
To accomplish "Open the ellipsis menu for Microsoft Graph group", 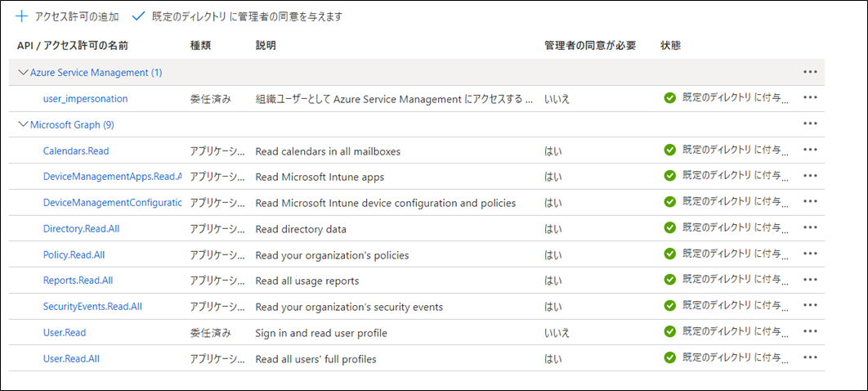I will pos(810,124).
